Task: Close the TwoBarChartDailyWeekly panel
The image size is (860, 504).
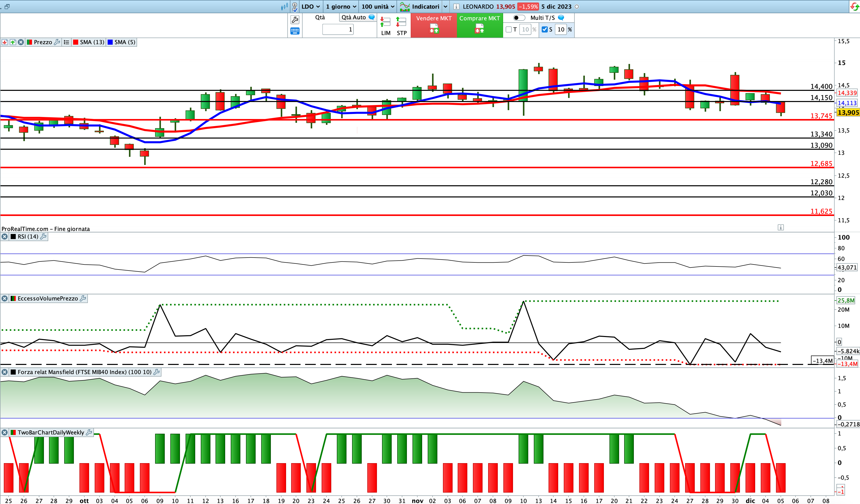Action: coord(4,432)
